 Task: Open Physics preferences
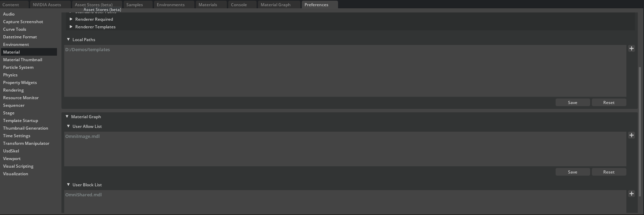[x=29, y=75]
